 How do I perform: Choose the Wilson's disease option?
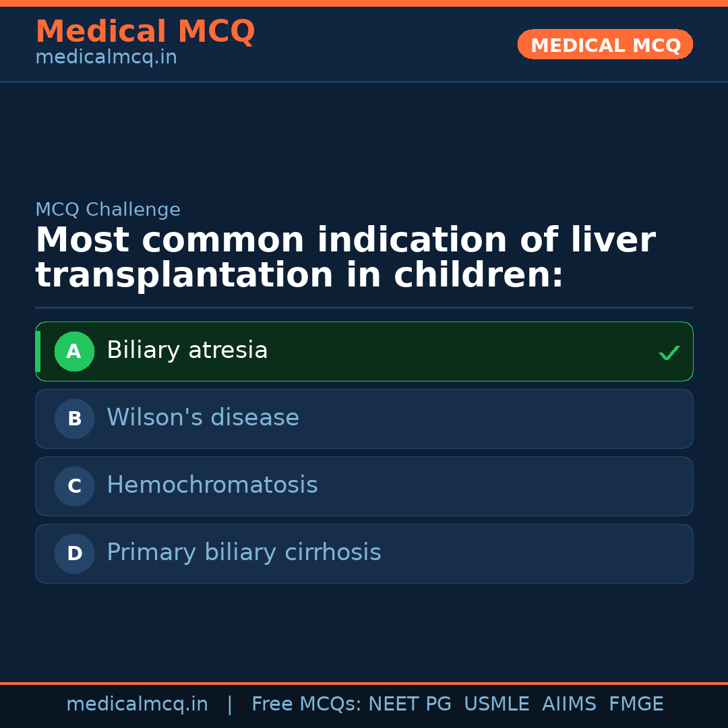(202, 418)
